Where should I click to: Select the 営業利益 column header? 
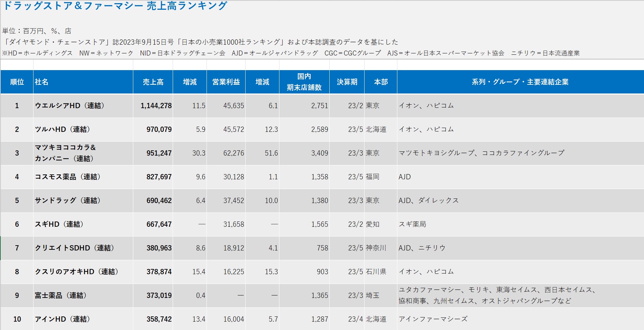[226, 82]
